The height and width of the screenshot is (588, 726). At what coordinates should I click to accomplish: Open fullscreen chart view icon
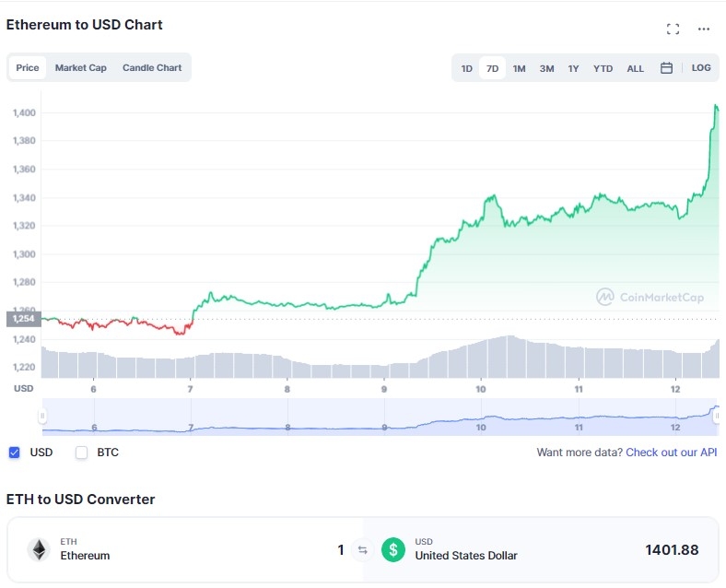(673, 29)
